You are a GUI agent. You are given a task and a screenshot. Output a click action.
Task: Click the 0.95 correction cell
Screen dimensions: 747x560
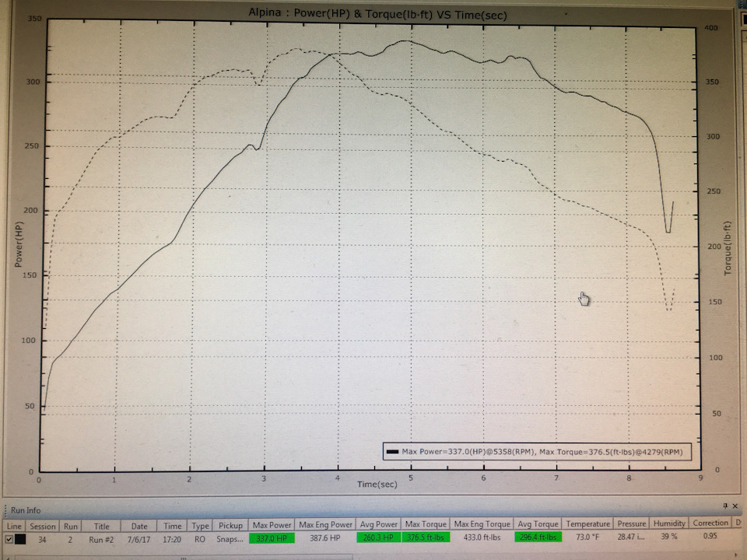tap(710, 536)
